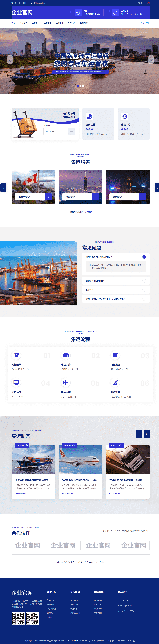Open footer link 美国集运
159x644 pixels.
[51, 600]
